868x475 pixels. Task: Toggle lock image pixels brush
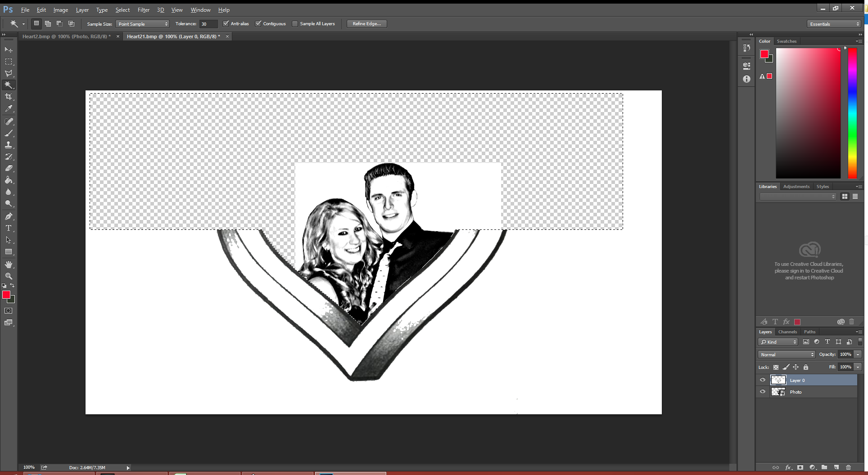[x=786, y=367]
